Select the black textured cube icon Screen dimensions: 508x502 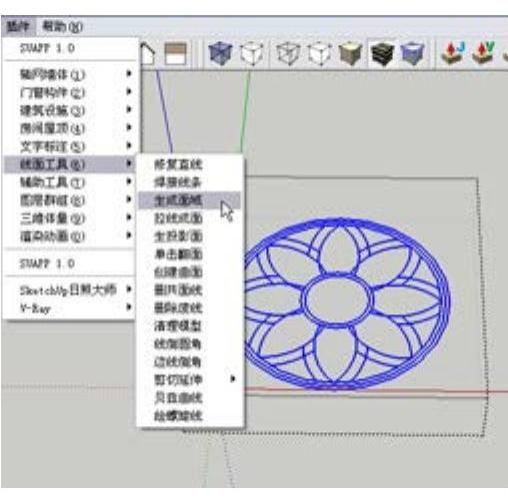(382, 54)
